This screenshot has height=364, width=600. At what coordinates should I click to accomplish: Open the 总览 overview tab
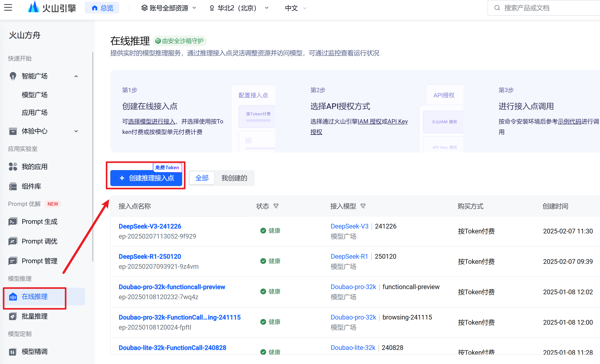click(x=102, y=8)
